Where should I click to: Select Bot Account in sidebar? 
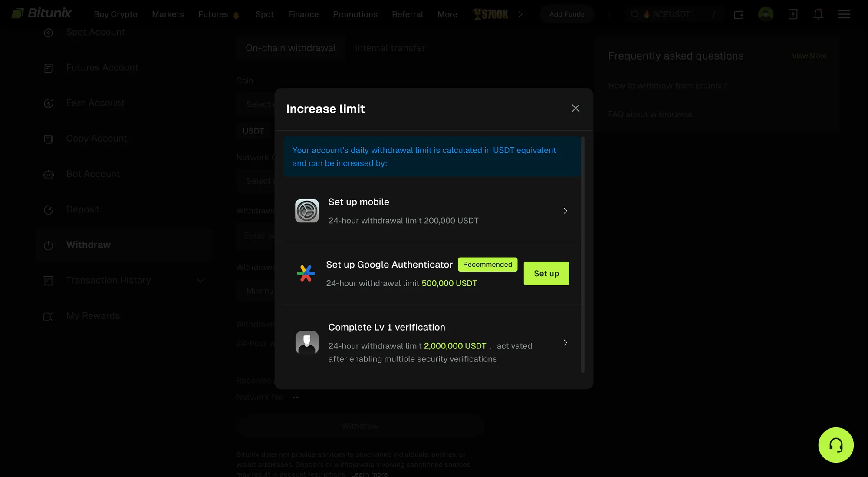93,174
